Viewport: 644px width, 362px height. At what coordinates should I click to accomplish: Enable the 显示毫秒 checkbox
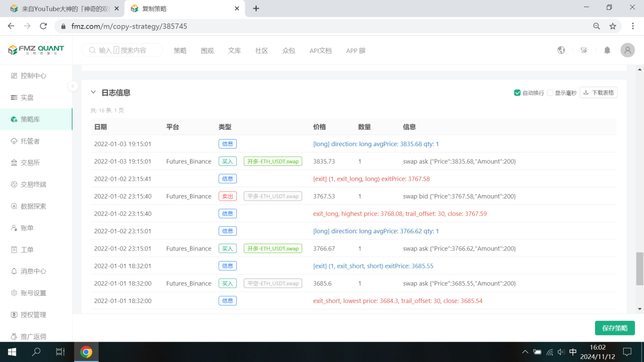tap(550, 93)
